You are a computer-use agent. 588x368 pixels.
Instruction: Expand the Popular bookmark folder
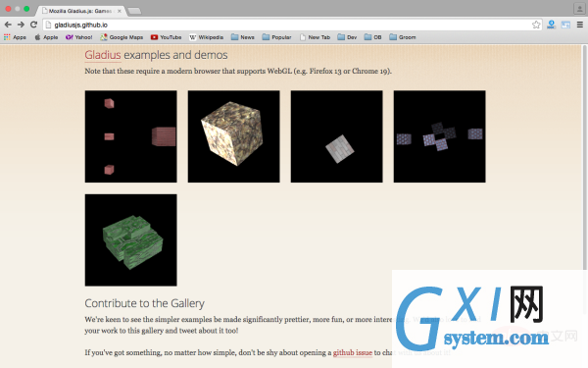click(x=276, y=37)
